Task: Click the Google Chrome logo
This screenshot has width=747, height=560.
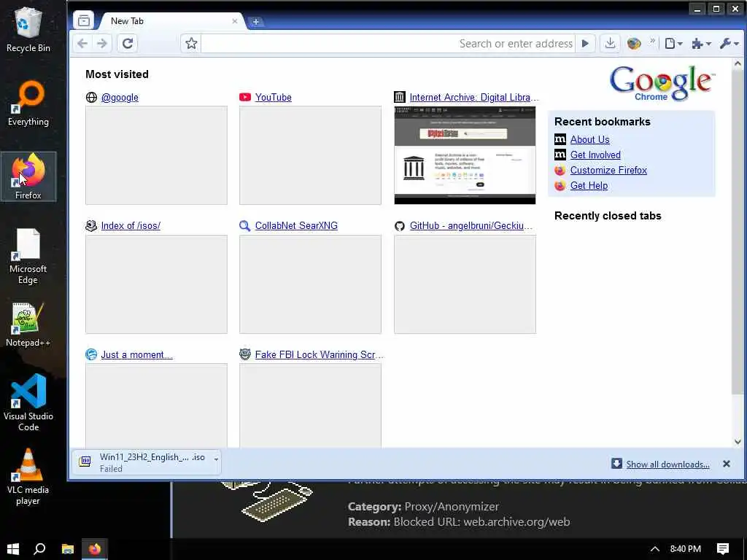Action: [x=662, y=83]
